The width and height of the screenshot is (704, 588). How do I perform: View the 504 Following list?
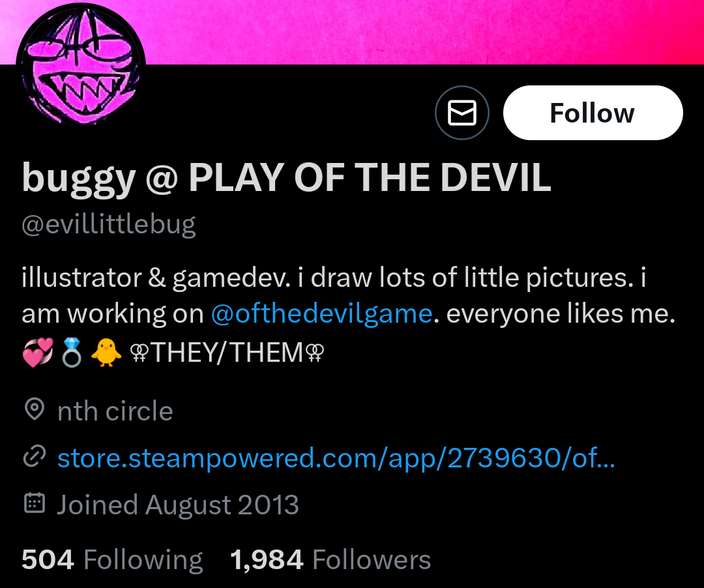coord(112,560)
